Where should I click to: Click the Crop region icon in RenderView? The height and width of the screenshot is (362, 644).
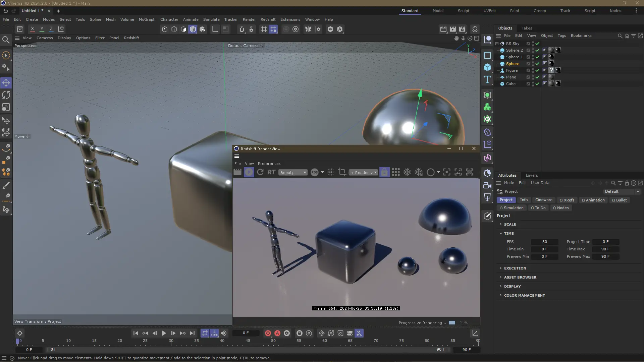[342, 172]
